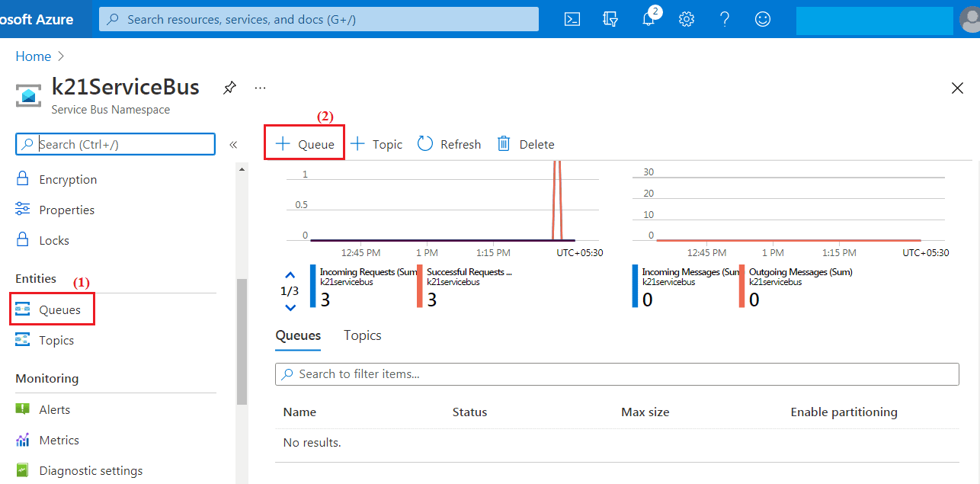
Task: Add a new Queue
Action: click(305, 144)
